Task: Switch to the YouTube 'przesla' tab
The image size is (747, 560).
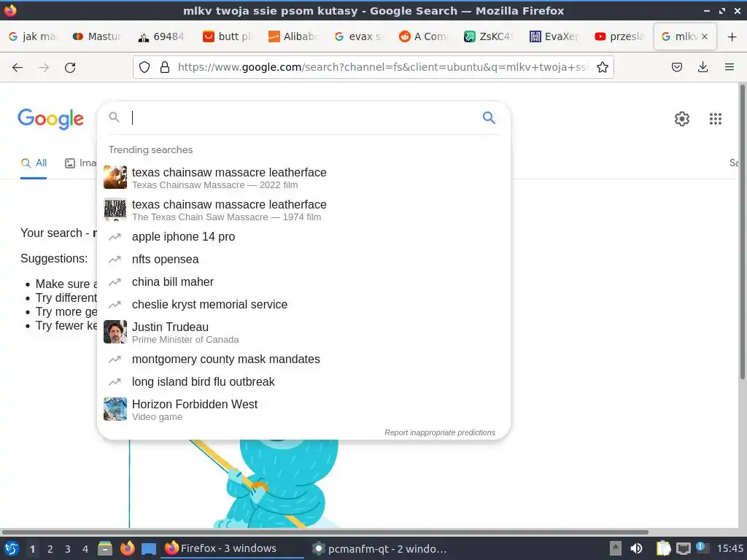Action: point(619,36)
